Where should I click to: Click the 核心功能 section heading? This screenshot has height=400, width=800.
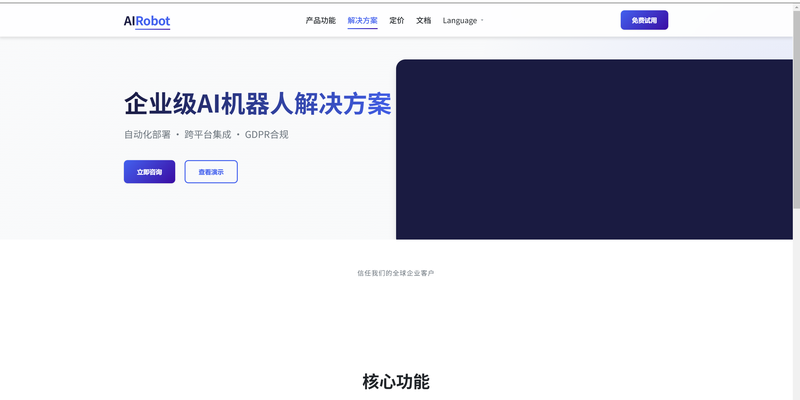tap(396, 382)
